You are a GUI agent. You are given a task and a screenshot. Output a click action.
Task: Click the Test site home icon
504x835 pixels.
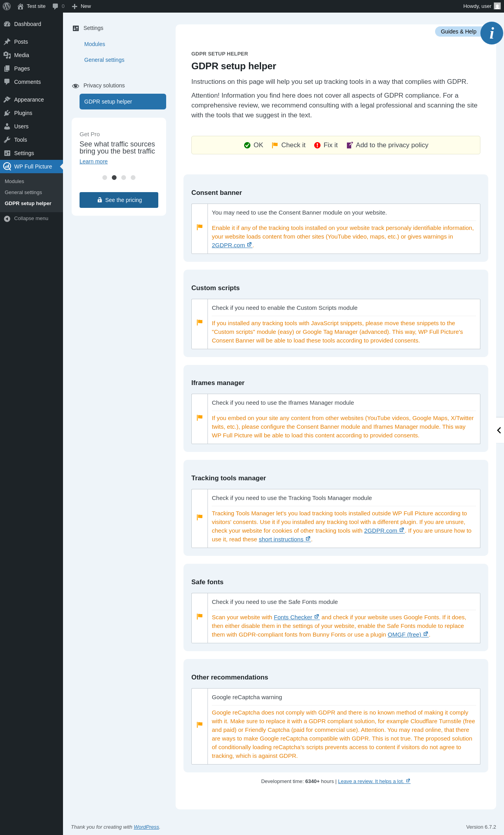20,6
